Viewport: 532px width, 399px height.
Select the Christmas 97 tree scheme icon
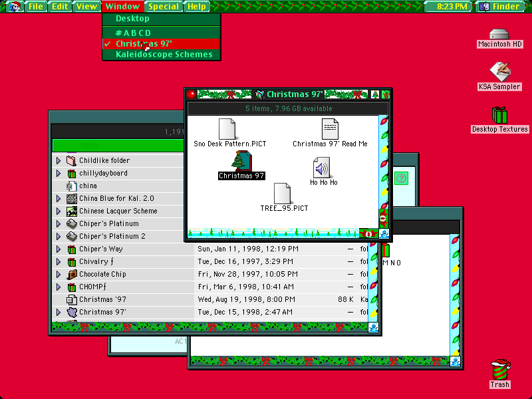(x=241, y=161)
